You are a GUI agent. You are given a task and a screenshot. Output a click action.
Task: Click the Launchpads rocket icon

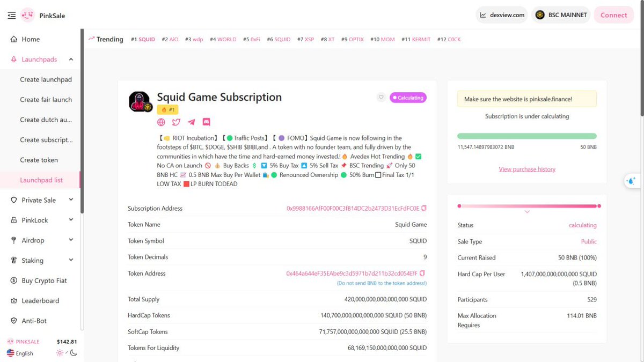point(14,60)
